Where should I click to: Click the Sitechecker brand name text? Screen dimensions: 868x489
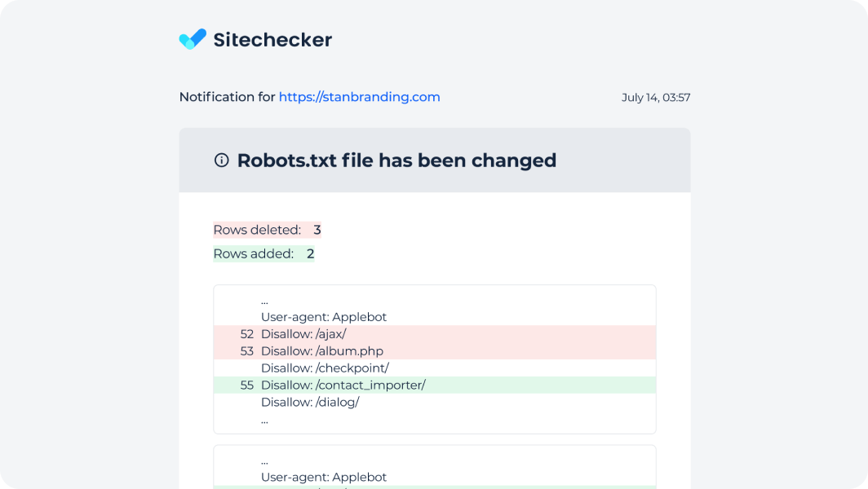(x=272, y=40)
